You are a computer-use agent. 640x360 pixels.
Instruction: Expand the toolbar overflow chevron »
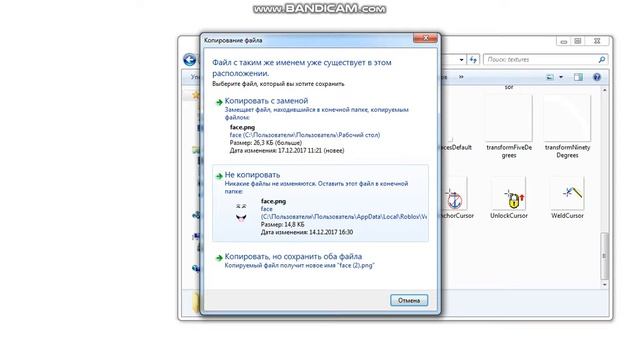(x=461, y=77)
